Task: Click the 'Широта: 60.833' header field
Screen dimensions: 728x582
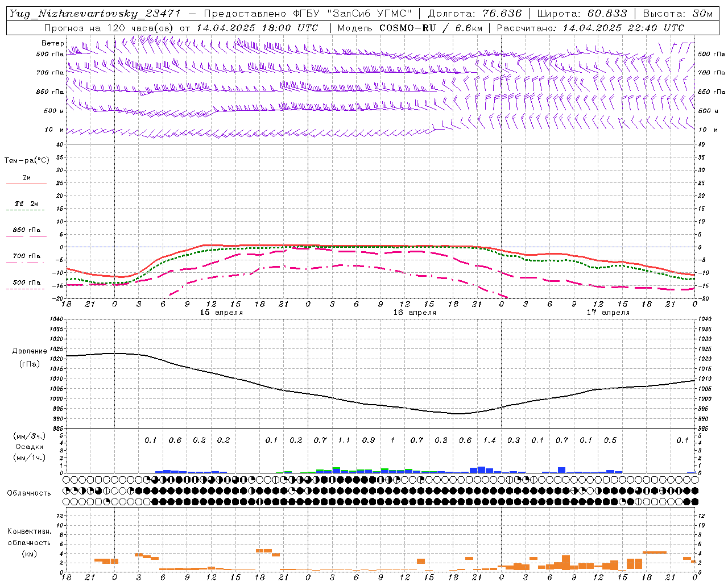Action: (582, 14)
